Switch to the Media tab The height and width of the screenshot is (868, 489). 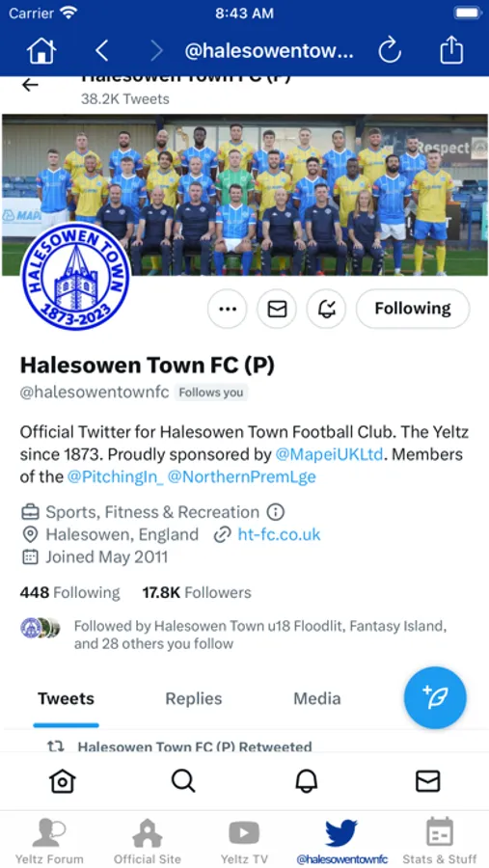[316, 698]
